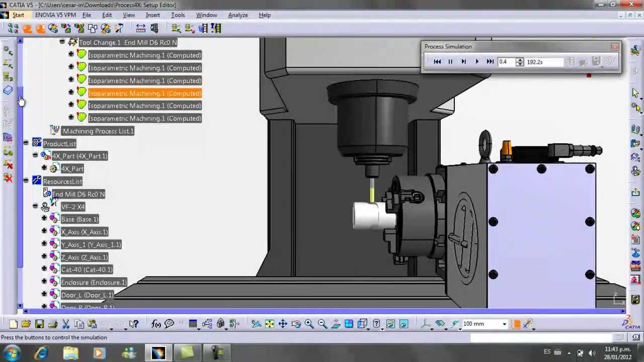Click Print icon
This screenshot has width=644, height=362.
52,324
